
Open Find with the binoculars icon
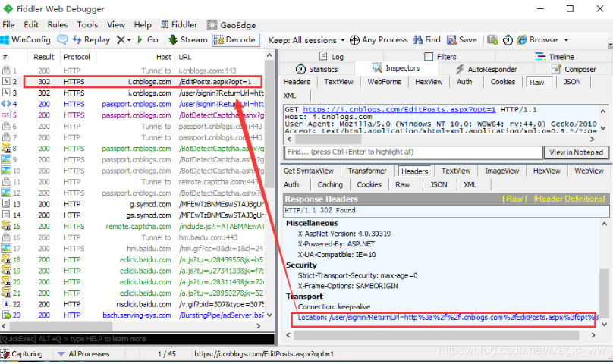(x=417, y=40)
